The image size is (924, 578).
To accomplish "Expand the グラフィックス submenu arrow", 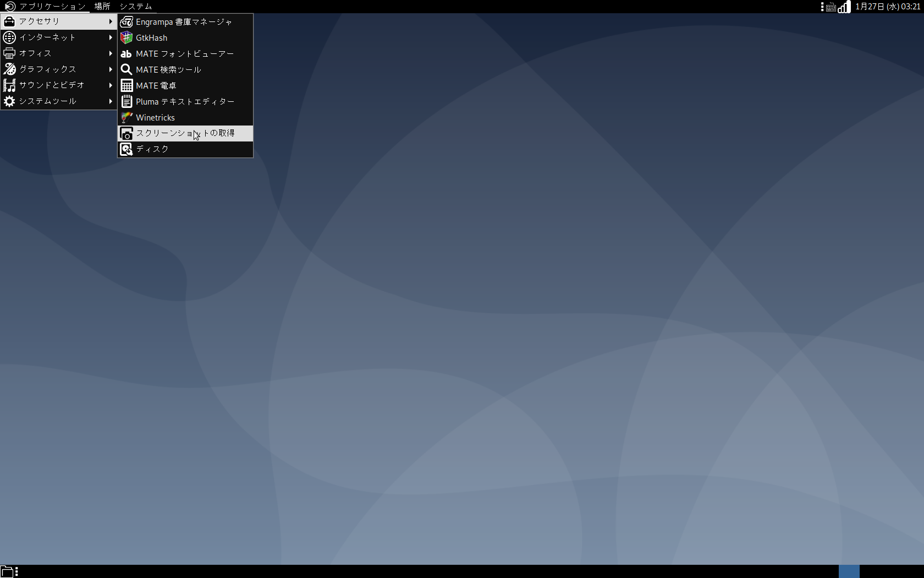I will coord(111,69).
